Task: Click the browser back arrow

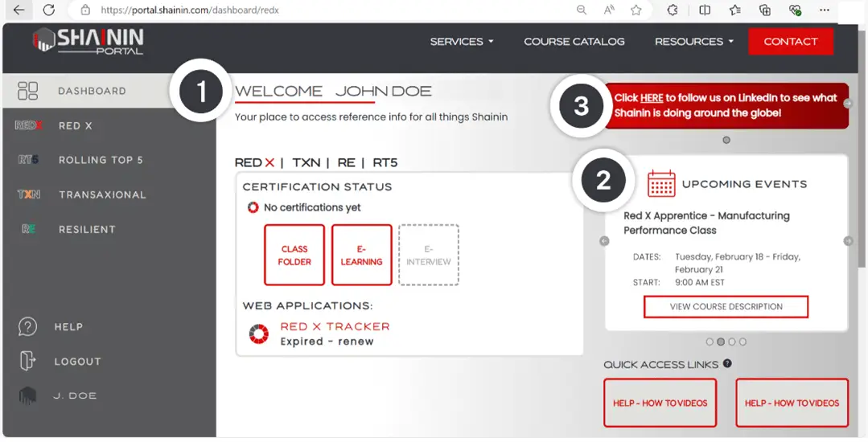Action: coord(19,10)
